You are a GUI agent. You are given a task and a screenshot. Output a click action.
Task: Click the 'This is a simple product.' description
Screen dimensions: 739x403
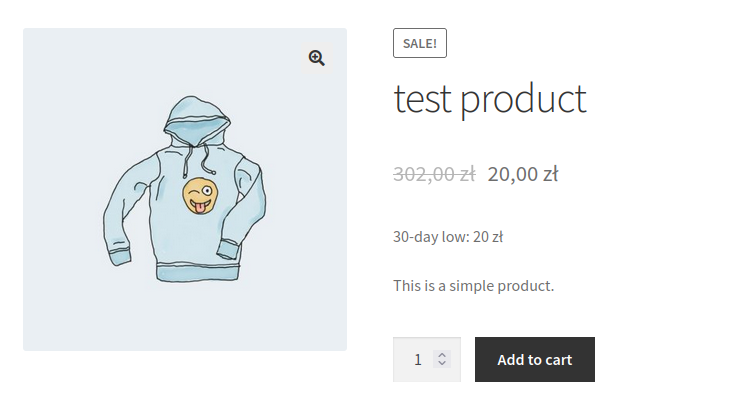click(473, 286)
